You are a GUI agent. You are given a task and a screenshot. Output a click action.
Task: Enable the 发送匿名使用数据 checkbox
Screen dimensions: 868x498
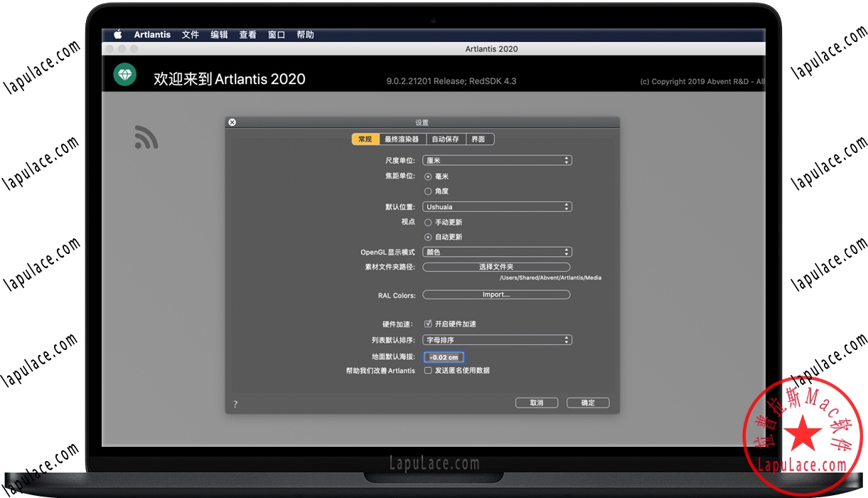click(428, 370)
